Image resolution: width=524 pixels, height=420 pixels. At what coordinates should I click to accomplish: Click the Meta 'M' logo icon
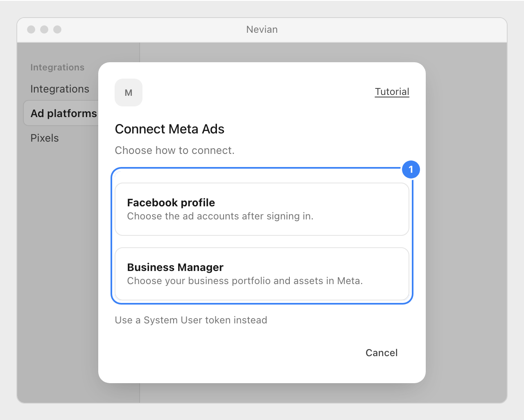129,93
